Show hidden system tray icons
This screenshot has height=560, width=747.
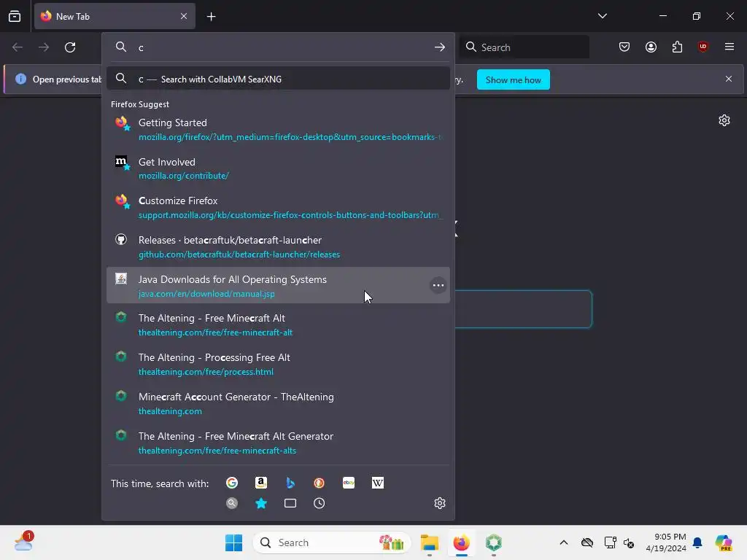(564, 542)
